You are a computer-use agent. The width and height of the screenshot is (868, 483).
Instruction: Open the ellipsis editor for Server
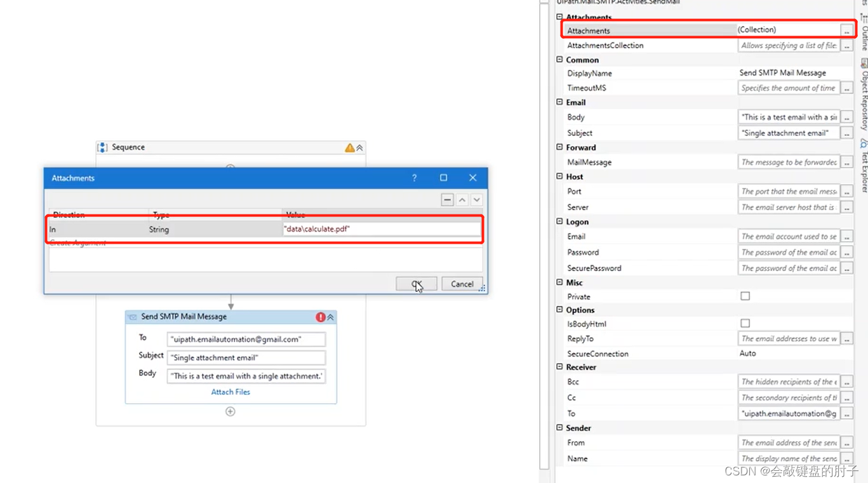[846, 207]
